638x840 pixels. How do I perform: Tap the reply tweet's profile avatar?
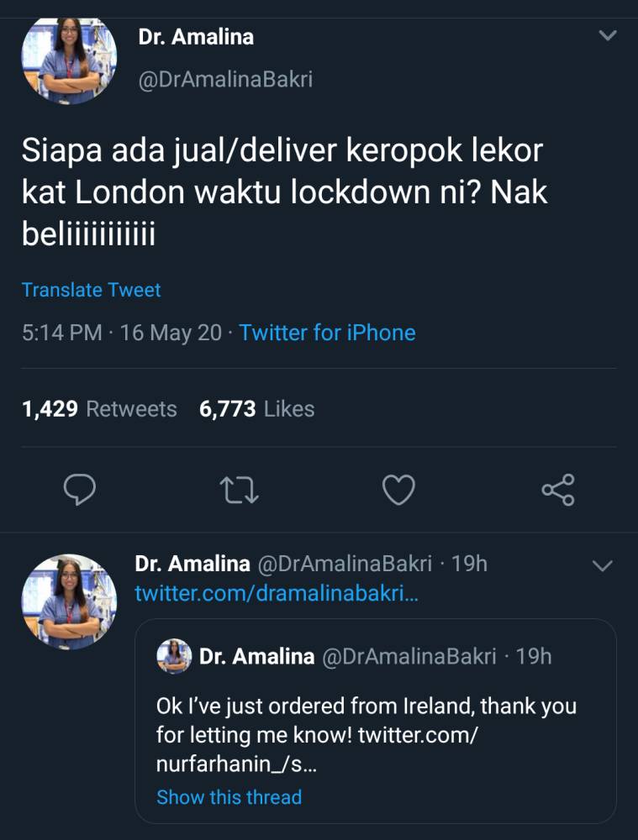click(x=69, y=601)
